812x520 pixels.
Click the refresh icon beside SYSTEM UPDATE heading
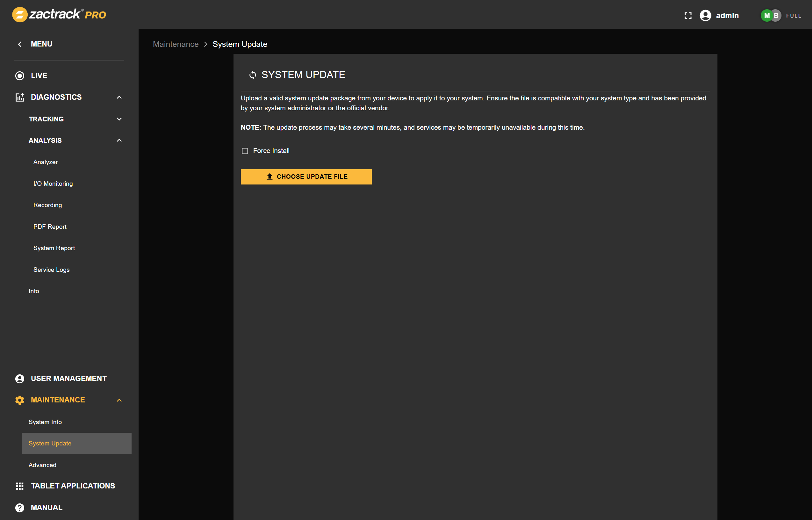click(252, 75)
